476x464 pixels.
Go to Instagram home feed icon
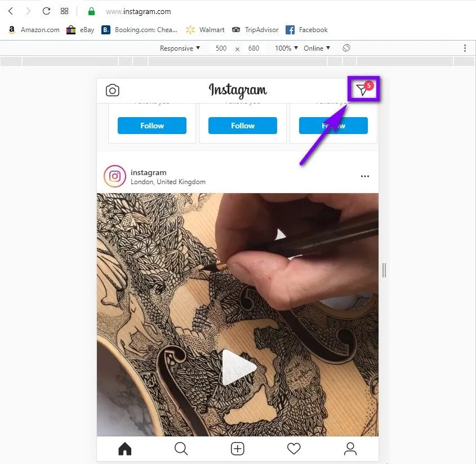tap(124, 449)
